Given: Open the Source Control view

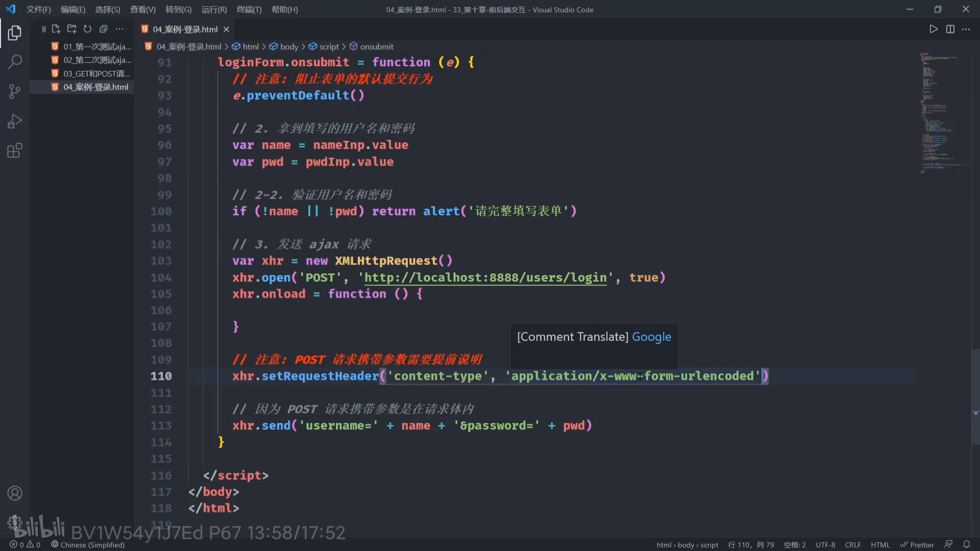Looking at the screenshot, I should (15, 92).
